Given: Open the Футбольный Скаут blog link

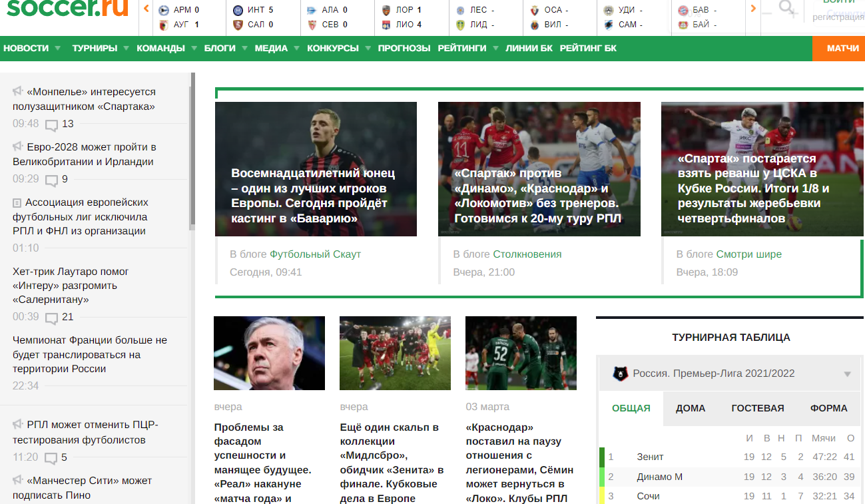Looking at the screenshot, I should [315, 254].
